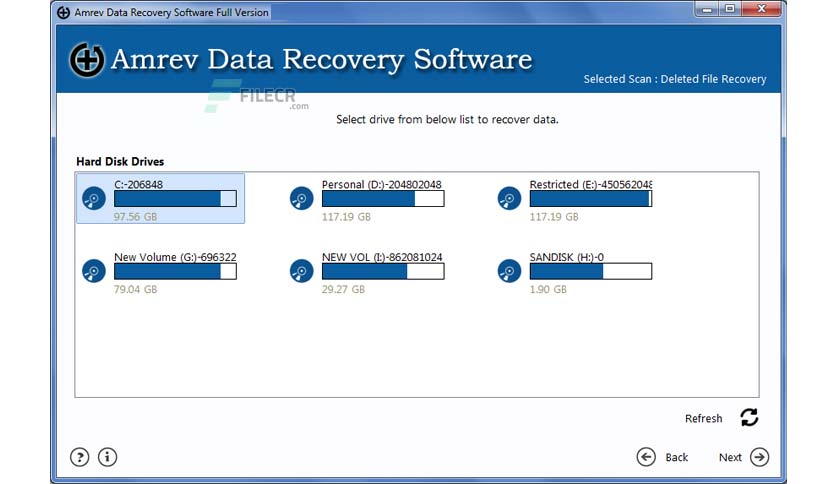Select the SANDISK (H:)-0 label
The height and width of the screenshot is (484, 836).
click(x=567, y=257)
